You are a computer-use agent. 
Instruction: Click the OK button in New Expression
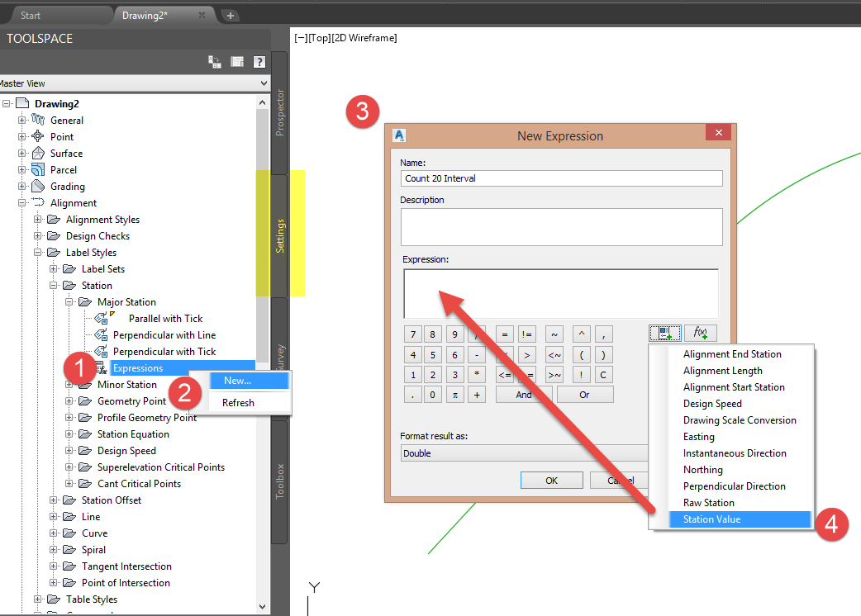click(x=550, y=481)
